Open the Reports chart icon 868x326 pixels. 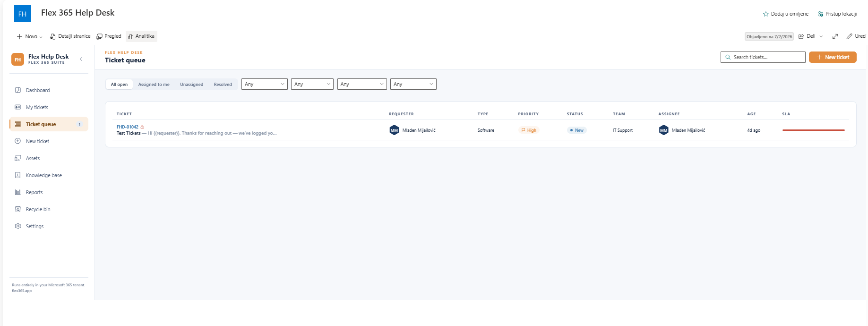click(x=18, y=192)
